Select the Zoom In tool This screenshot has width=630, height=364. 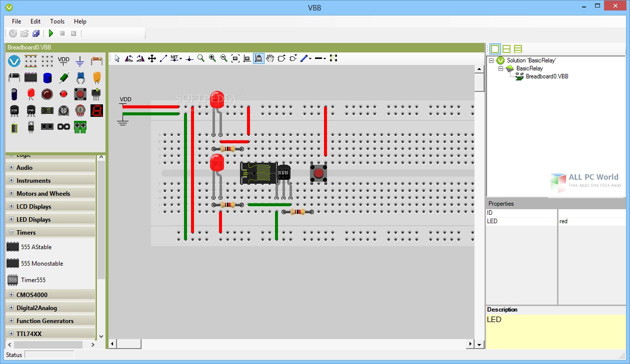pos(212,58)
